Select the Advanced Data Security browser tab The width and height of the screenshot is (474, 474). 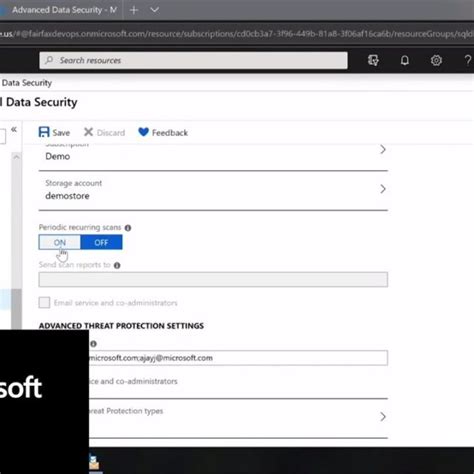point(62,10)
